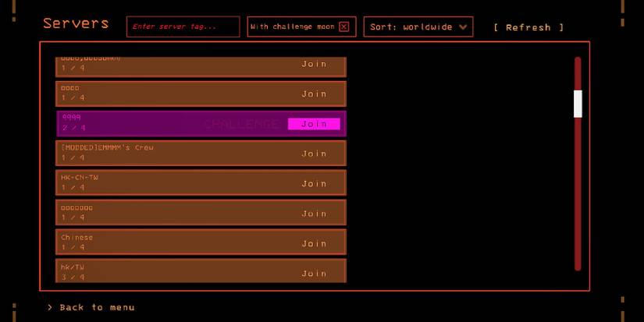Screen dimensions: 644x322
Task: Click the white scrollbar thumb
Action: tap(578, 103)
